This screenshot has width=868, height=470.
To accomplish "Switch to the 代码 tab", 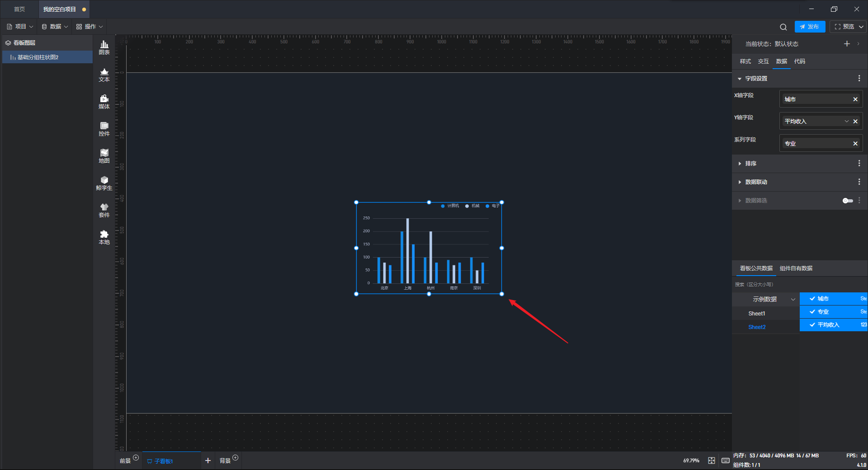I will [x=799, y=61].
